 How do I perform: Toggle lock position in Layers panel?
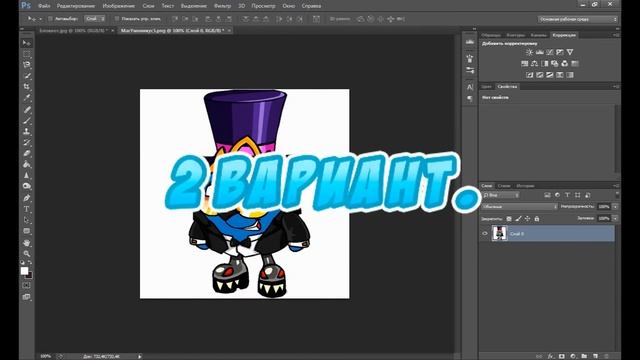[x=527, y=219]
